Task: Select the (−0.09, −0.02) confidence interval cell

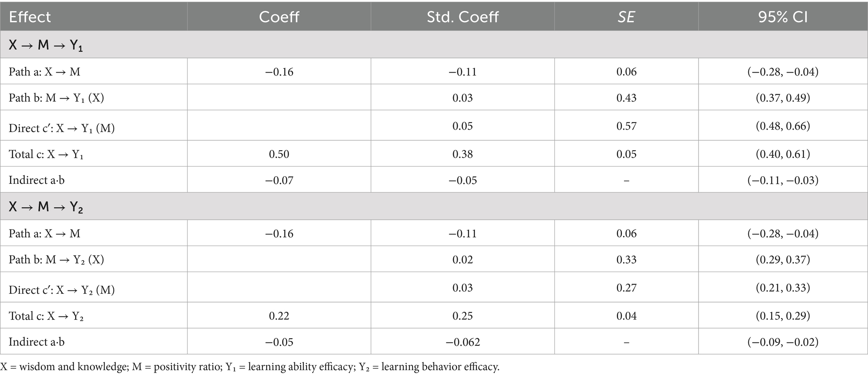Action: coord(783,342)
